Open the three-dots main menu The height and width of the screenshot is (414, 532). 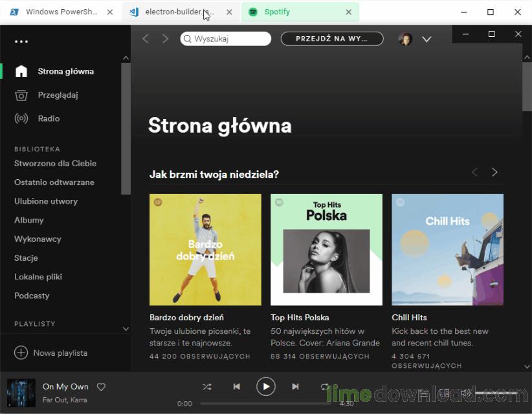pos(21,41)
